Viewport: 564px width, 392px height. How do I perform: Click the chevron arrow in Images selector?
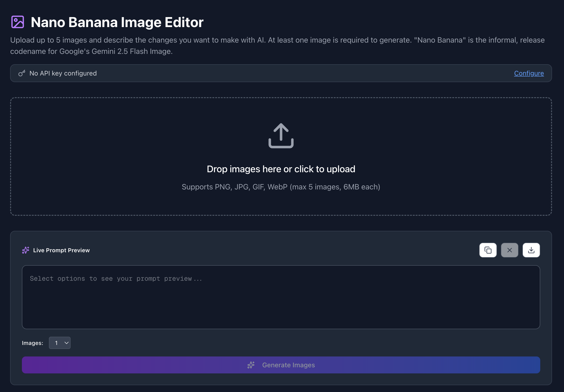[66, 343]
